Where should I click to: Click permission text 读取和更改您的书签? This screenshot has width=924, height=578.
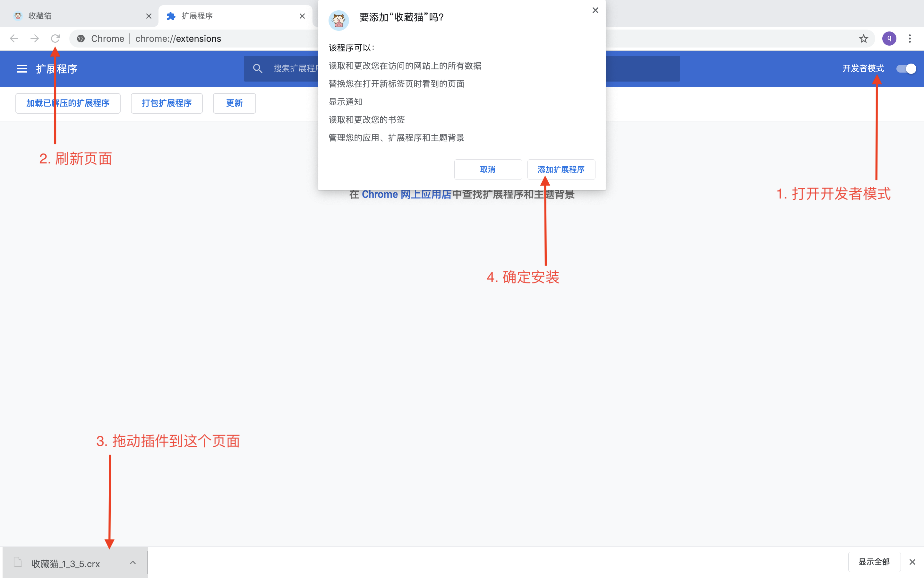point(366,120)
